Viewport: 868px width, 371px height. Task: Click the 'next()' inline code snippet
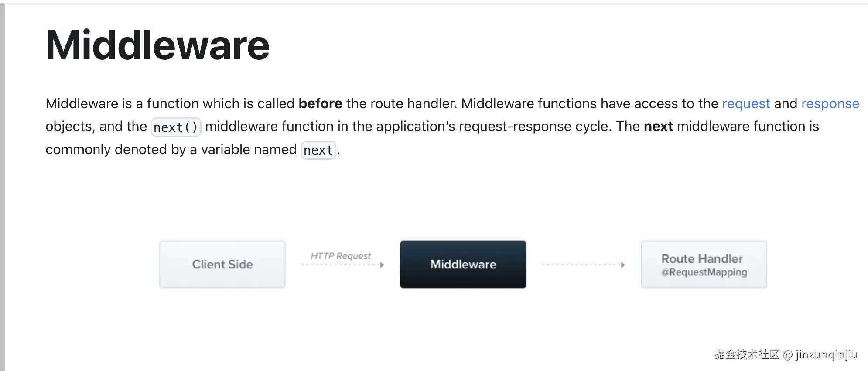point(176,127)
